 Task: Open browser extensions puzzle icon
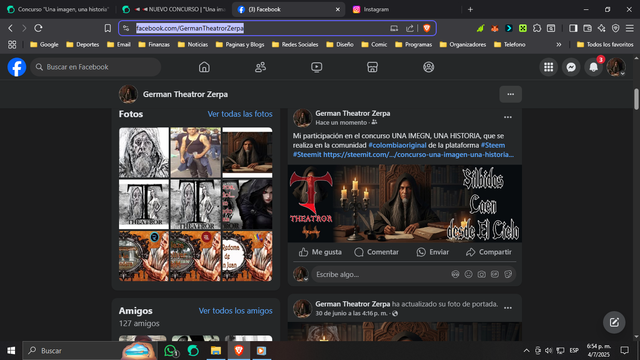point(537,28)
